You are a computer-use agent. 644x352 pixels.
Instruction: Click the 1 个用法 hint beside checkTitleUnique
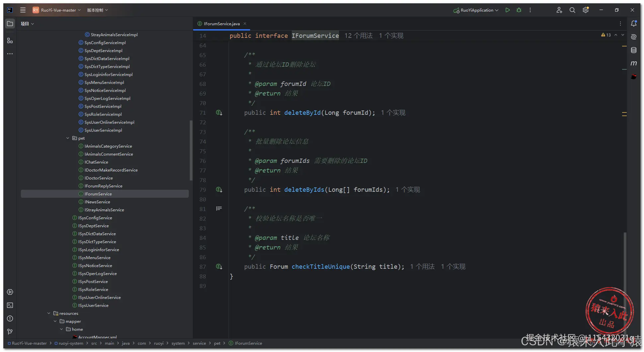tap(422, 267)
